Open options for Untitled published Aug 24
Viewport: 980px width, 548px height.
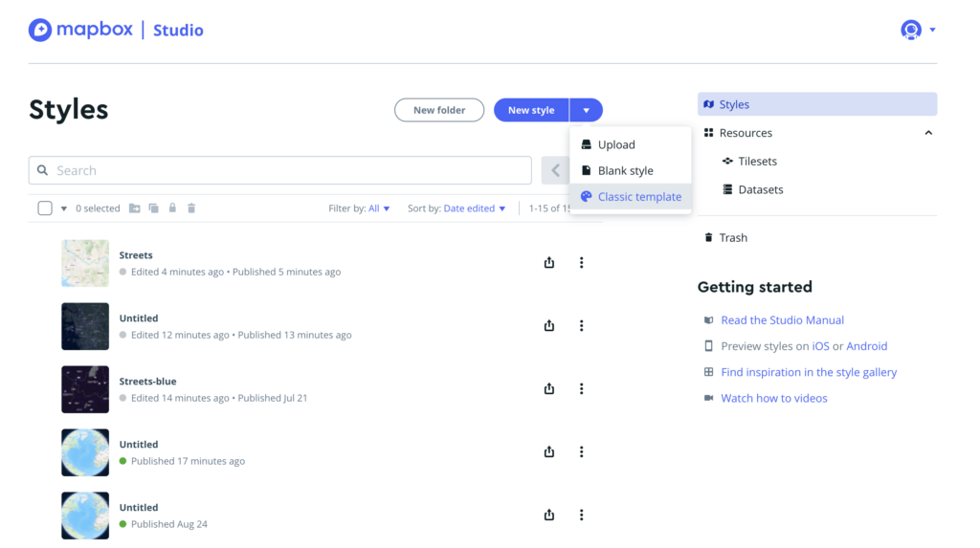click(581, 515)
